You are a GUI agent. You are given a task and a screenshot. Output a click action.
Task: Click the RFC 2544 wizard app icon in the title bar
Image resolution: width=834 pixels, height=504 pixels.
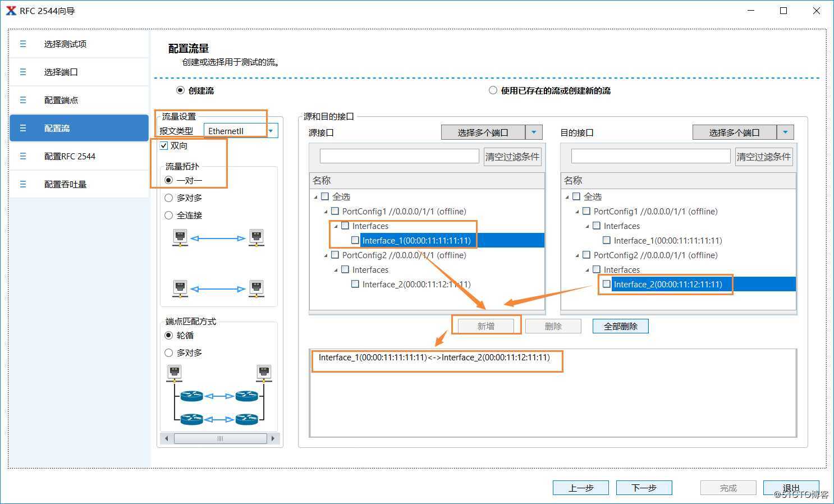click(11, 11)
